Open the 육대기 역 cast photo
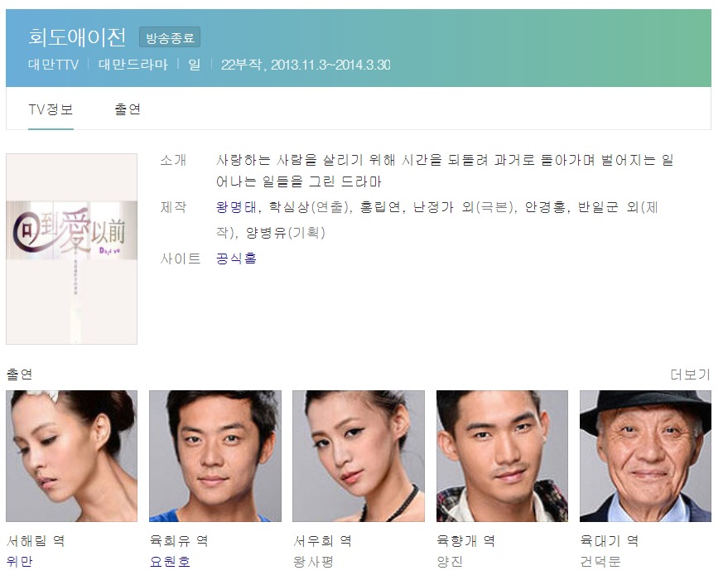728x585 pixels. click(x=645, y=456)
